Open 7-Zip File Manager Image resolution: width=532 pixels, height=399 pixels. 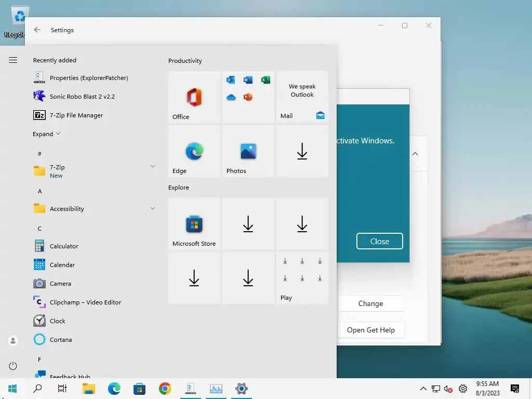point(95,115)
